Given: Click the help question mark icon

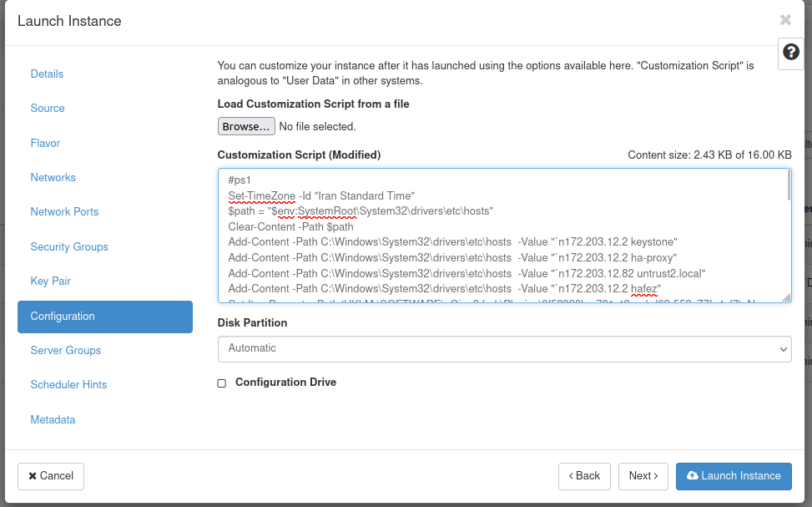Looking at the screenshot, I should point(790,52).
